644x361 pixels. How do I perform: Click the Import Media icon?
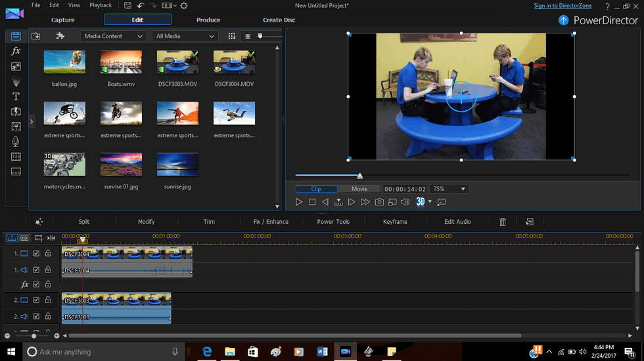click(x=35, y=36)
